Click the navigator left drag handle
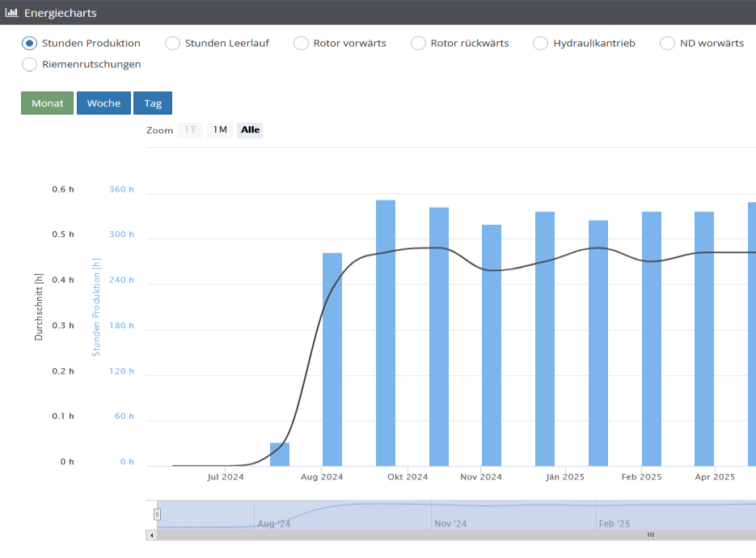The width and height of the screenshot is (756, 558). (x=158, y=514)
